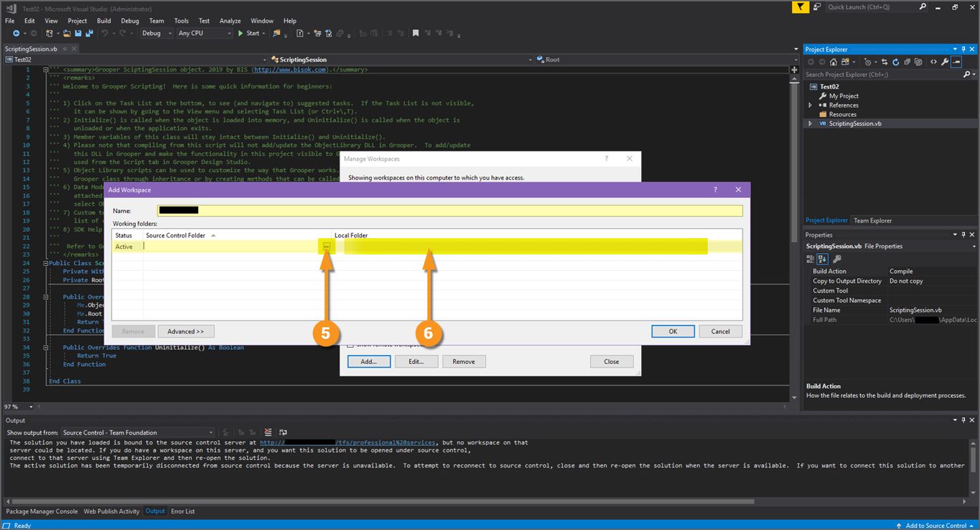The width and height of the screenshot is (980, 530).
Task: Click the wrench Properties icon in Project Explorer toolbar
Action: click(945, 62)
